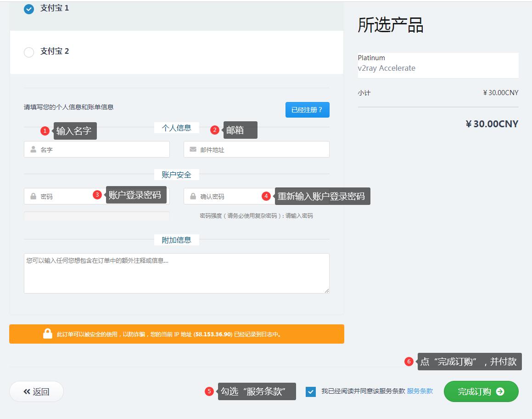Click the person icon in name field

click(33, 150)
